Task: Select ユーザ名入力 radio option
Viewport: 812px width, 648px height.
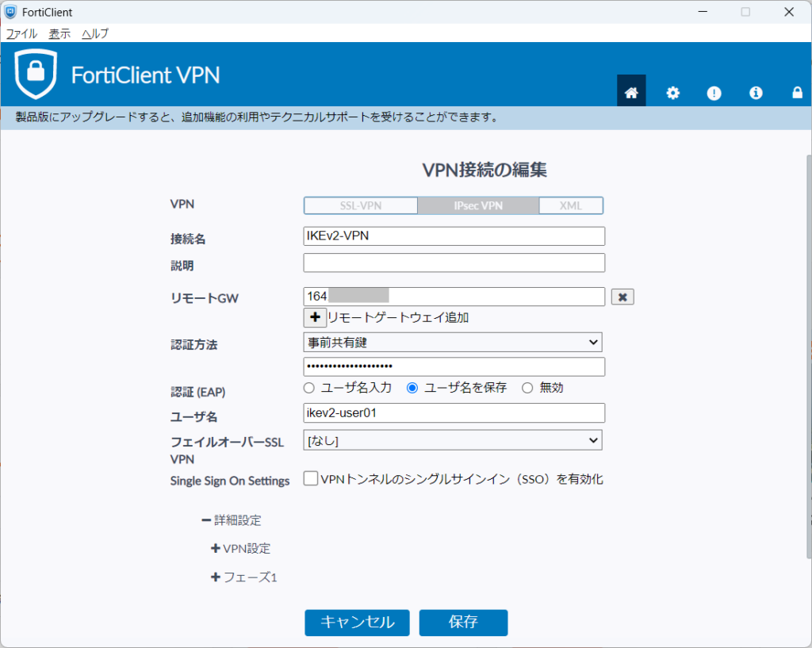Action: (x=309, y=388)
